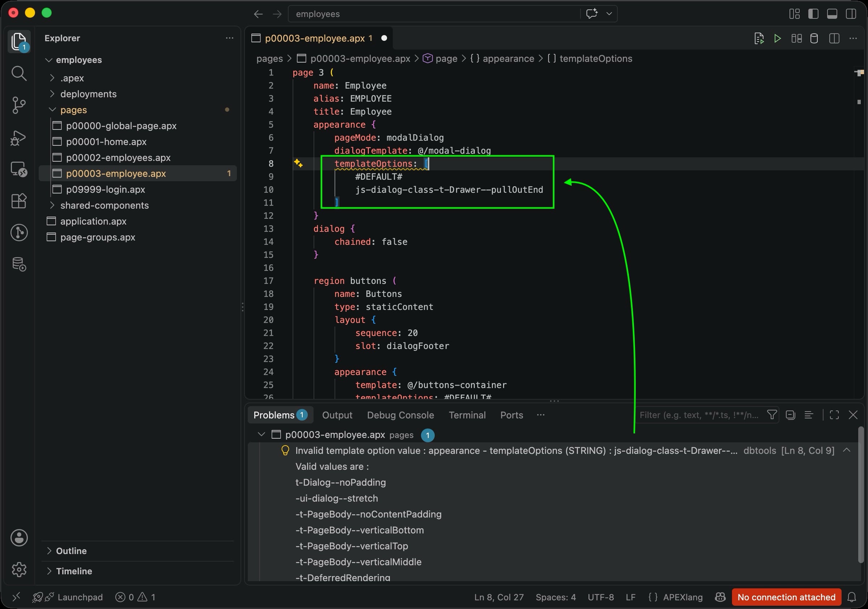Toggle the bottom panel visibility
868x609 pixels.
pos(832,14)
